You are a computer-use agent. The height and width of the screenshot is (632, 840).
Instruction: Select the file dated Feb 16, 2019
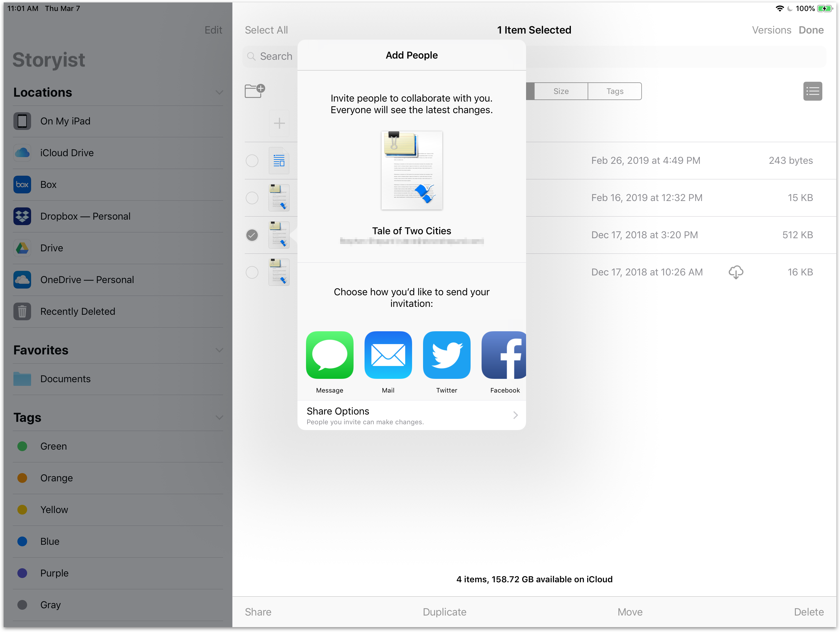[252, 198]
